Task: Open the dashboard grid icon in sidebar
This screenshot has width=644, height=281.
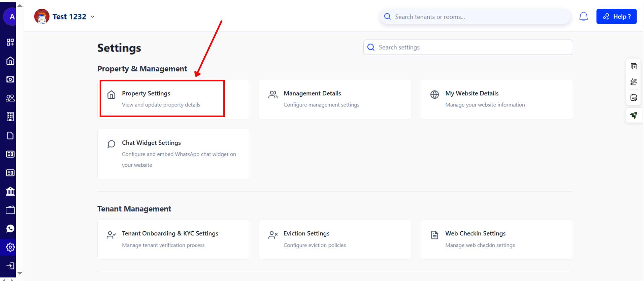Action: pos(10,42)
